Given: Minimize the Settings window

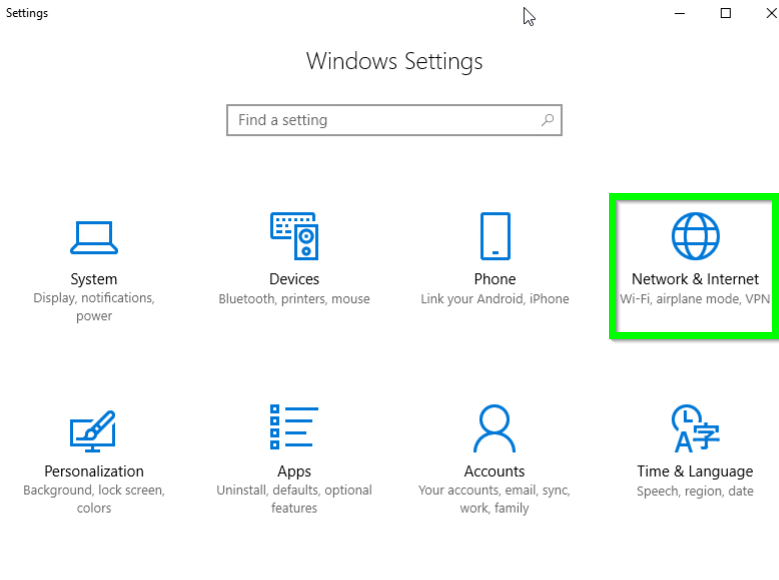Looking at the screenshot, I should [x=680, y=13].
